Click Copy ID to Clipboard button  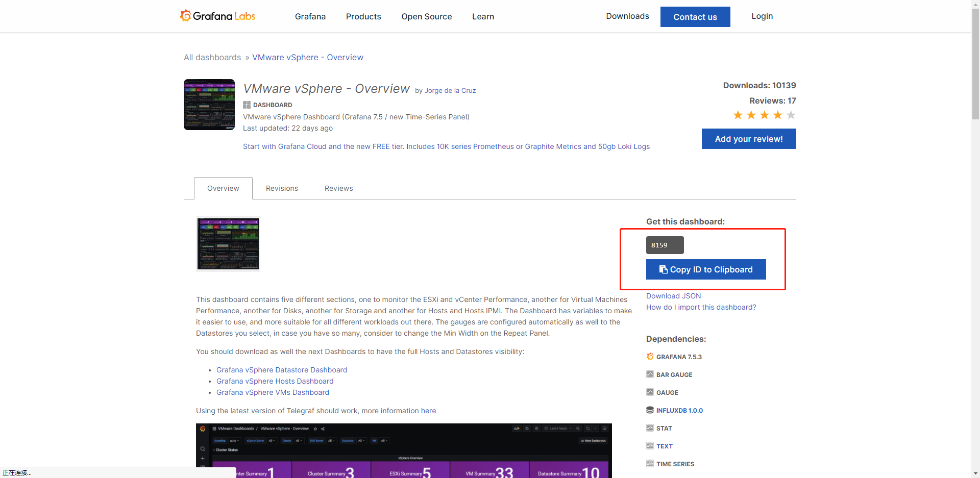706,269
